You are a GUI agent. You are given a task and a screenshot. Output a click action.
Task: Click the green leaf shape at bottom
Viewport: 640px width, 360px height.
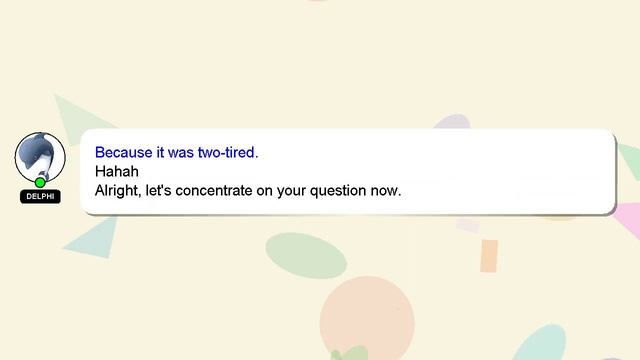click(350, 353)
